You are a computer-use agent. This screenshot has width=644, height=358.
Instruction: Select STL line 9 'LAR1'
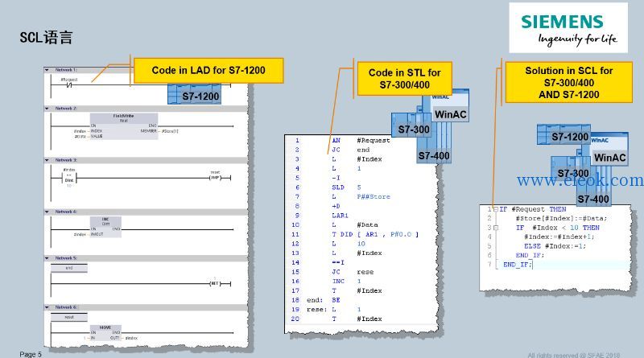click(340, 216)
